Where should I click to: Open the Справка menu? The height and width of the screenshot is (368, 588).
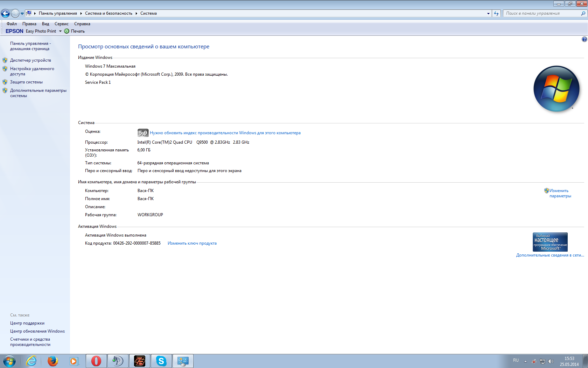(x=82, y=24)
